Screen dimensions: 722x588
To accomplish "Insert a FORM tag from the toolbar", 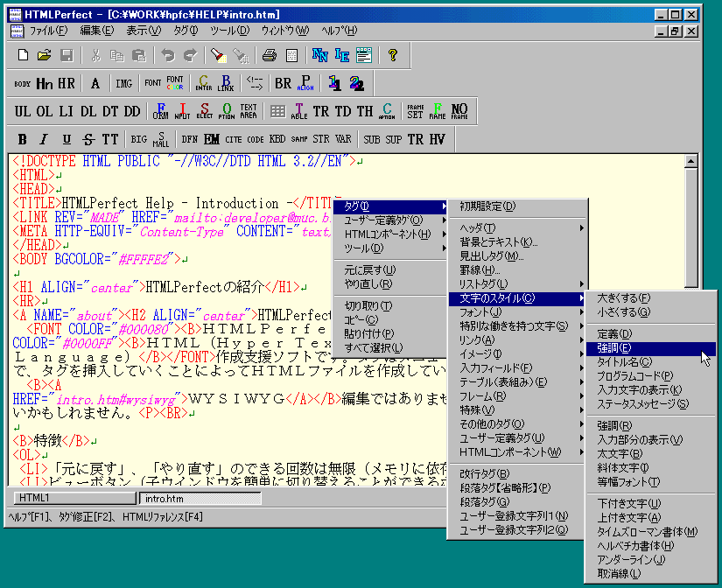I will 161,111.
